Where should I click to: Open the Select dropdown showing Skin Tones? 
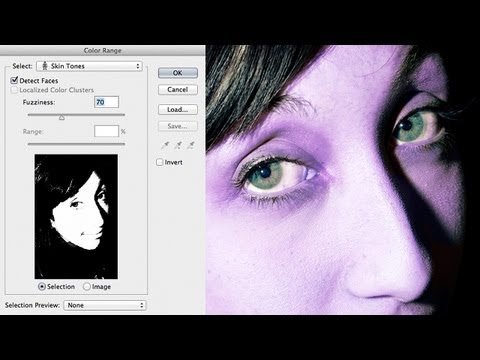pyautogui.click(x=89, y=66)
